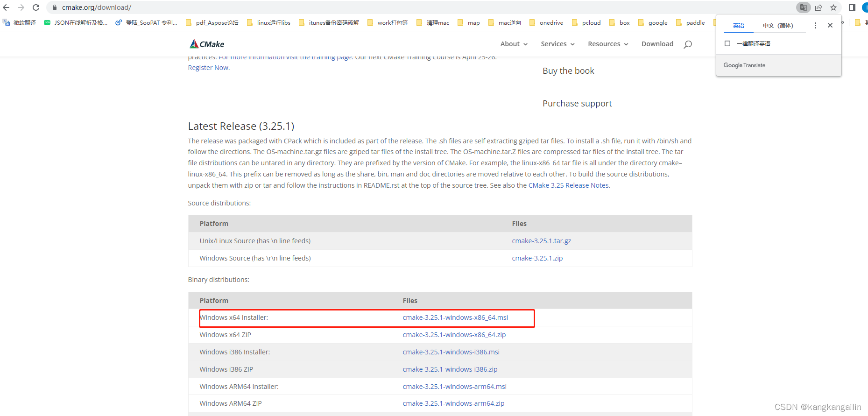
Task: Open the box bookmark folder
Action: click(620, 22)
